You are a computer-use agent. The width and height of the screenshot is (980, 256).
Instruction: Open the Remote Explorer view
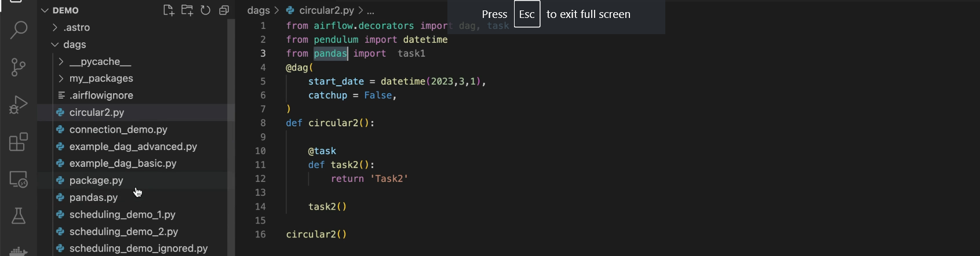pos(19,179)
